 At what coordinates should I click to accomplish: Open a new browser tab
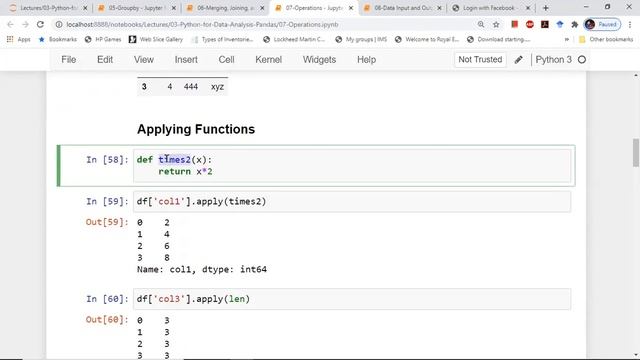click(546, 8)
